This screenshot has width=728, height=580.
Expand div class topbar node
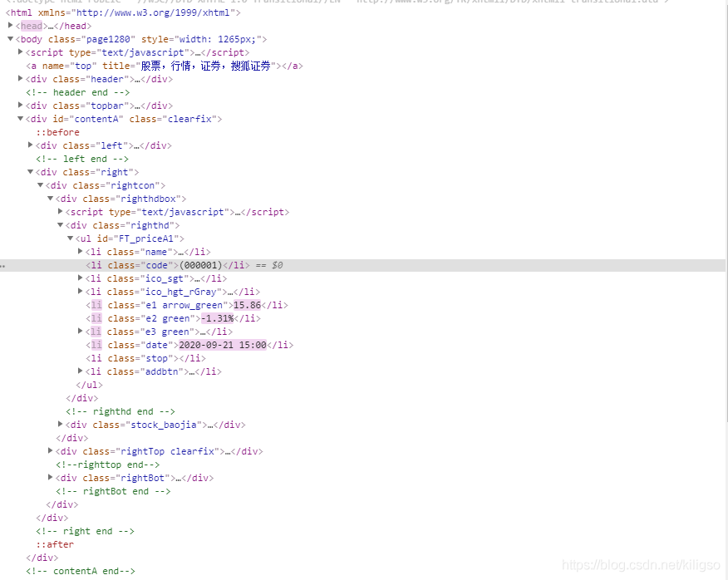tap(21, 106)
